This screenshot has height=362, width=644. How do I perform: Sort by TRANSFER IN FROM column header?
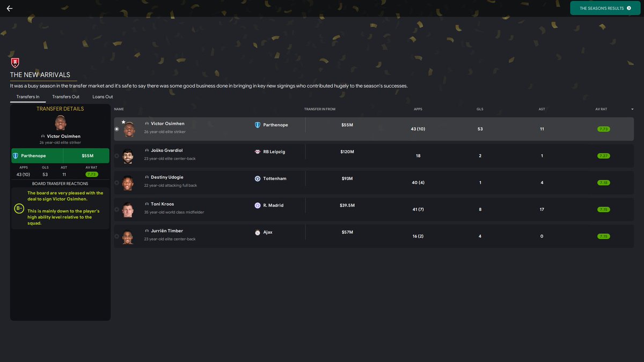click(320, 109)
